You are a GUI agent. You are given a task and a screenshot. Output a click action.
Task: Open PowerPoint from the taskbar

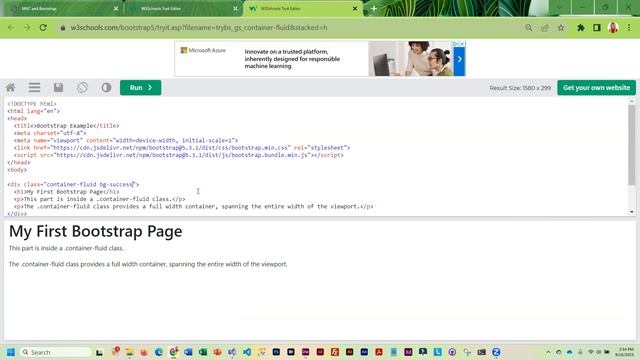click(217, 352)
